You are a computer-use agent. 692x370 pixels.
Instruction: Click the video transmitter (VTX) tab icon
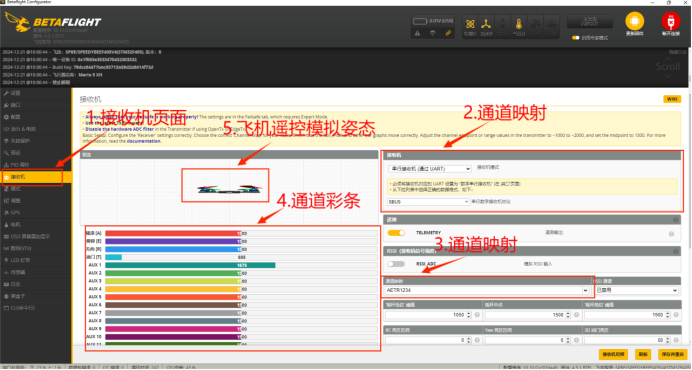pos(6,248)
